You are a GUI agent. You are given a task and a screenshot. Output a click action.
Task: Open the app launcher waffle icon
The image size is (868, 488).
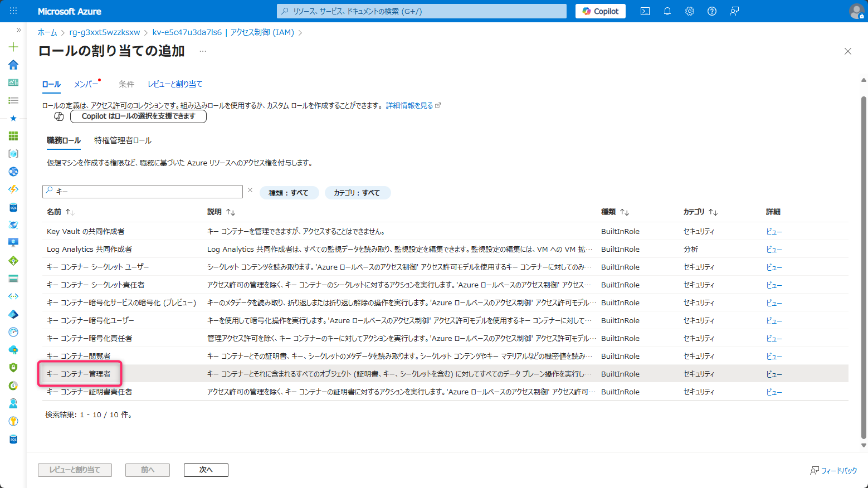pos(13,11)
